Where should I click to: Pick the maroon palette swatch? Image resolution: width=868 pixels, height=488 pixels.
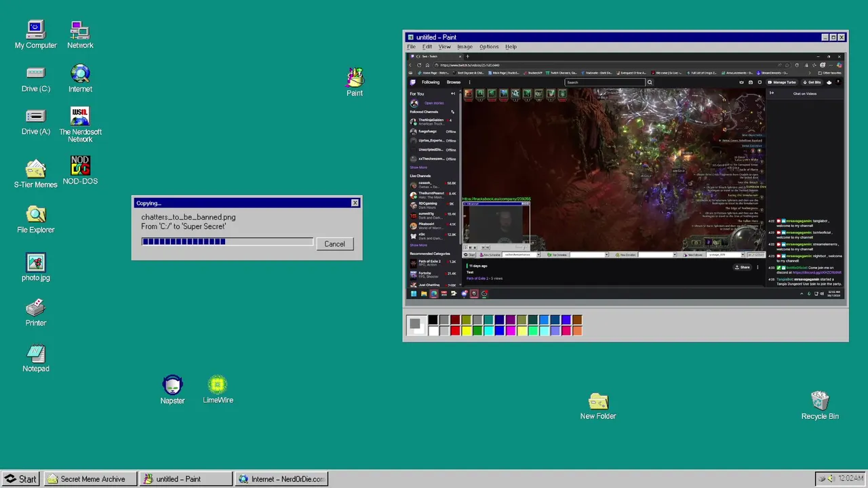455,320
